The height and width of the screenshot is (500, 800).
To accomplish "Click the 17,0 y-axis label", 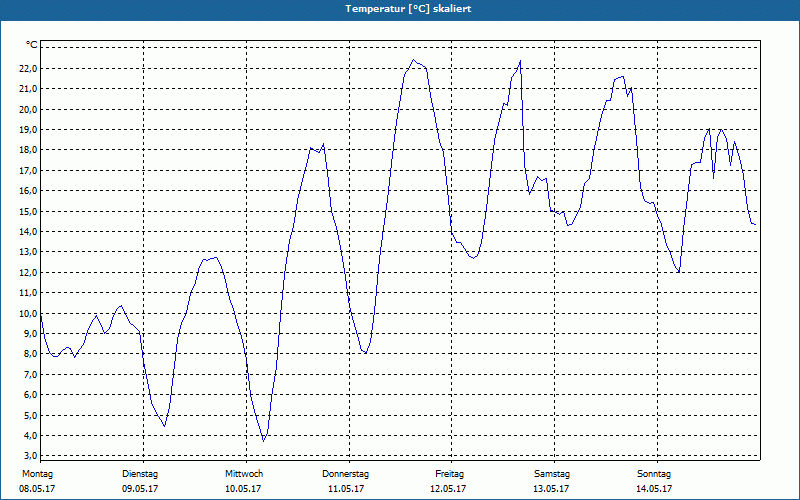I will [29, 170].
